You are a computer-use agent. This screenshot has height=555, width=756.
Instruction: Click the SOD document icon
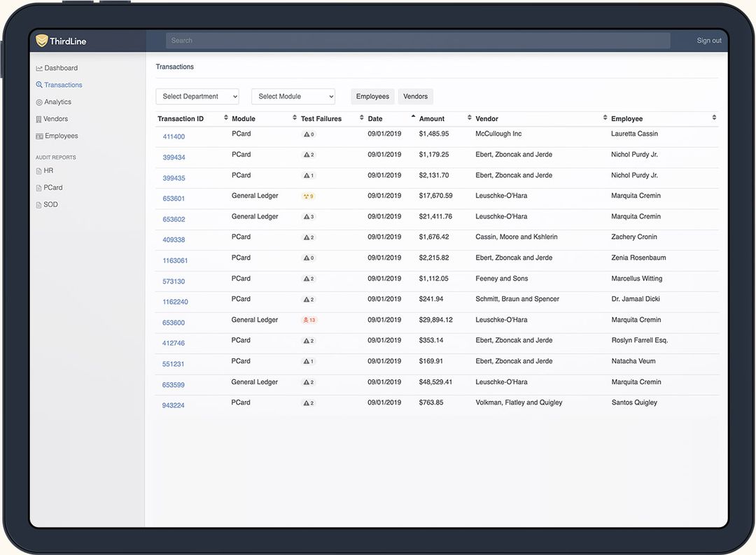[38, 205]
